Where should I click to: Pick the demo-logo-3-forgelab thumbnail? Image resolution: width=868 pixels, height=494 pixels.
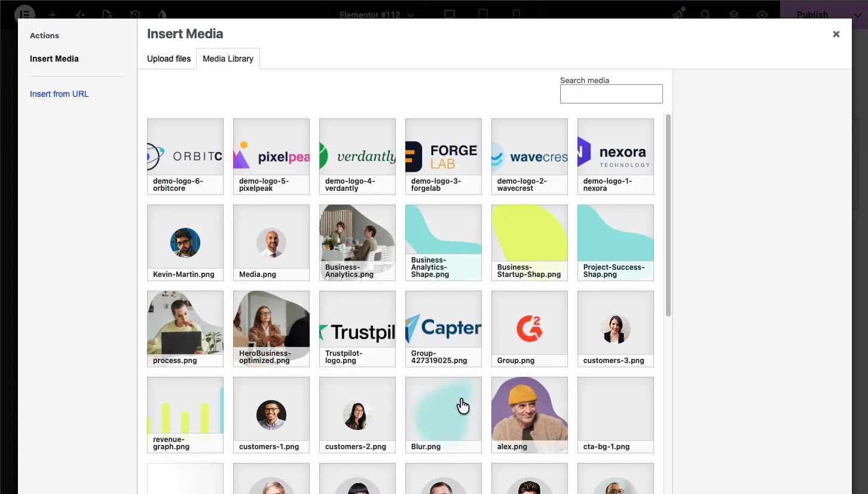click(x=444, y=157)
